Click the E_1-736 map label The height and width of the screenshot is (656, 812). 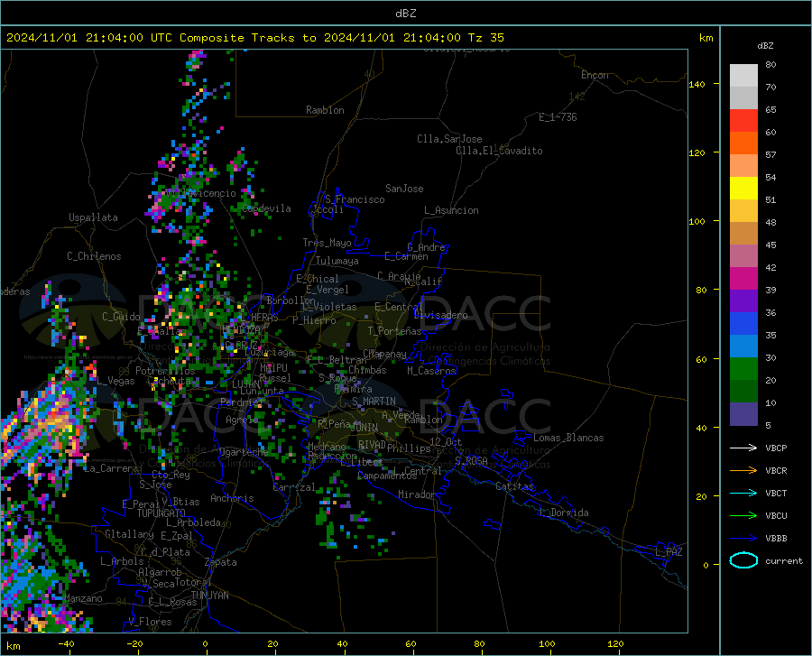pyautogui.click(x=558, y=117)
